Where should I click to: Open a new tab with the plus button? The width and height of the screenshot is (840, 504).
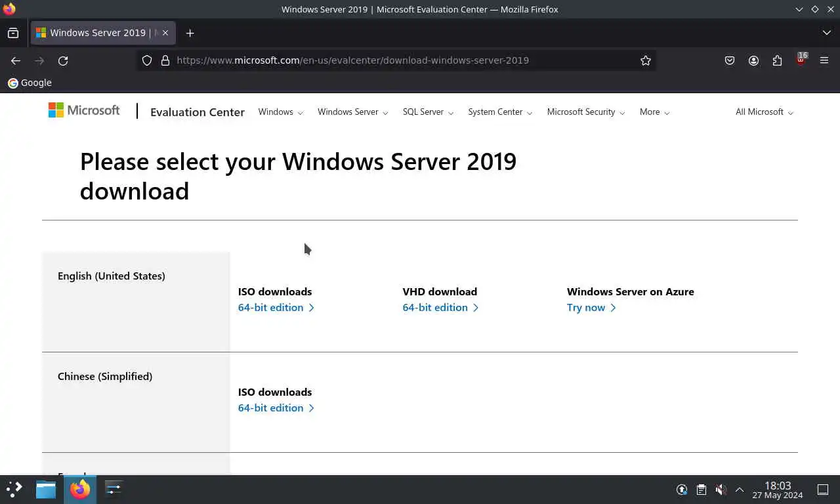point(190,33)
